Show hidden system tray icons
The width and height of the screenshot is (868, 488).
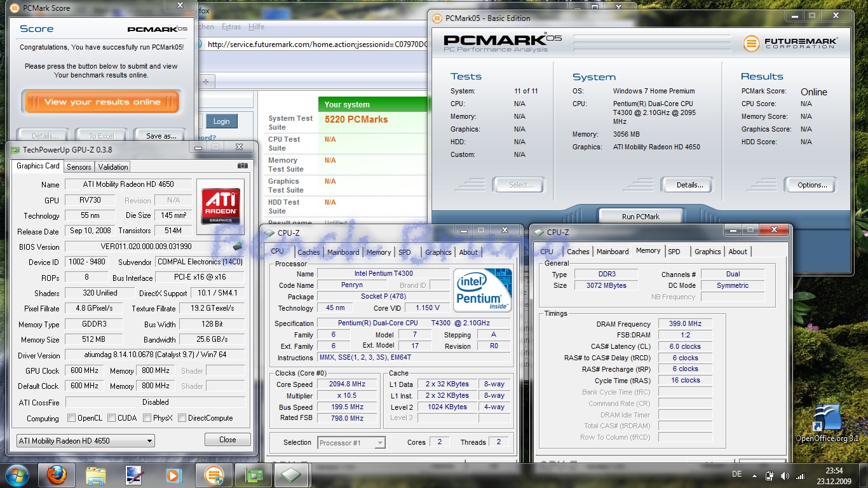(x=754, y=475)
